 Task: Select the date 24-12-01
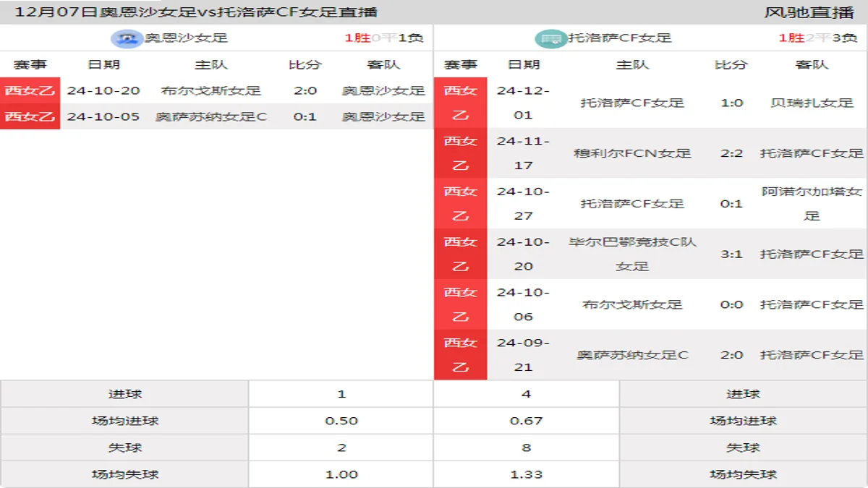point(524,103)
